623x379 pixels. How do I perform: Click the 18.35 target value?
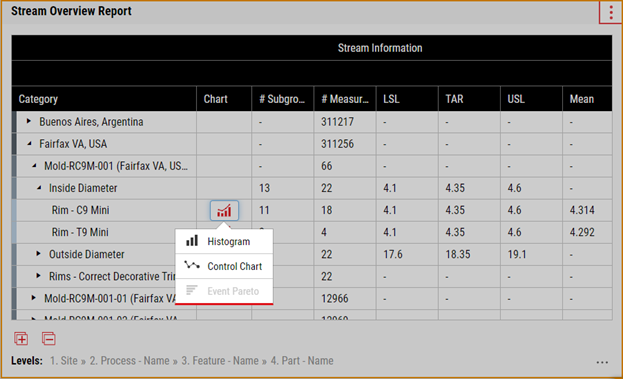point(458,254)
